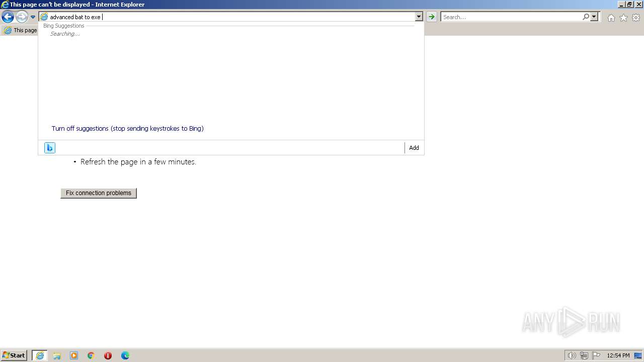The height and width of the screenshot is (362, 644).
Task: Open the recent pages dropdown arrow
Action: 33,17
